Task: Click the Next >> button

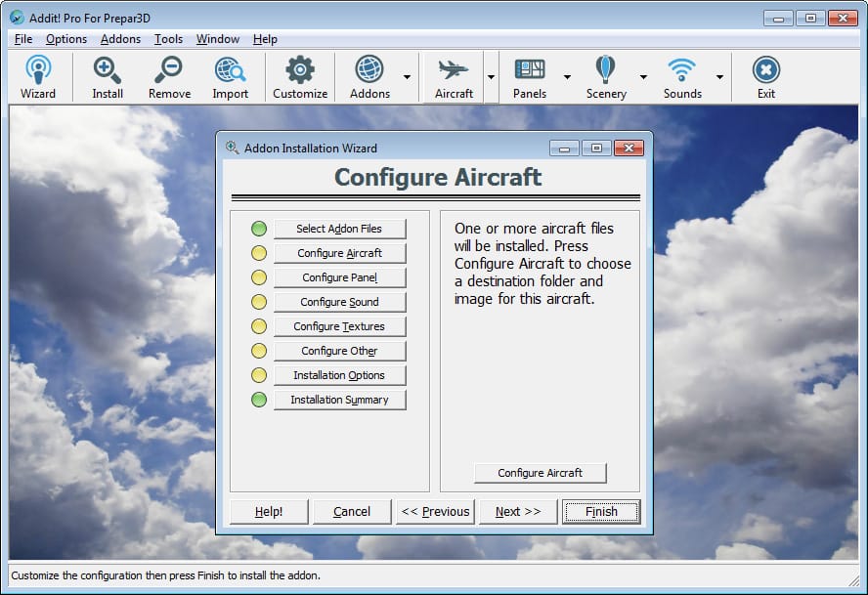Action: click(518, 511)
